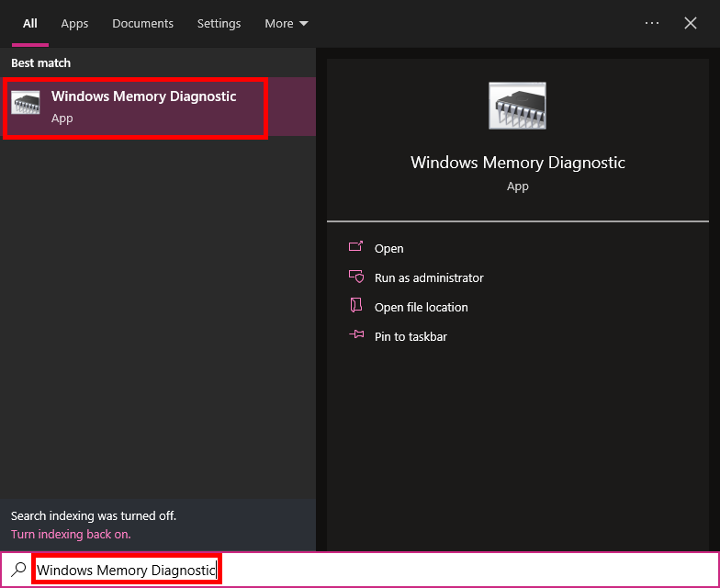720x588 pixels.
Task: Choose Pin to taskbar
Action: 411,336
